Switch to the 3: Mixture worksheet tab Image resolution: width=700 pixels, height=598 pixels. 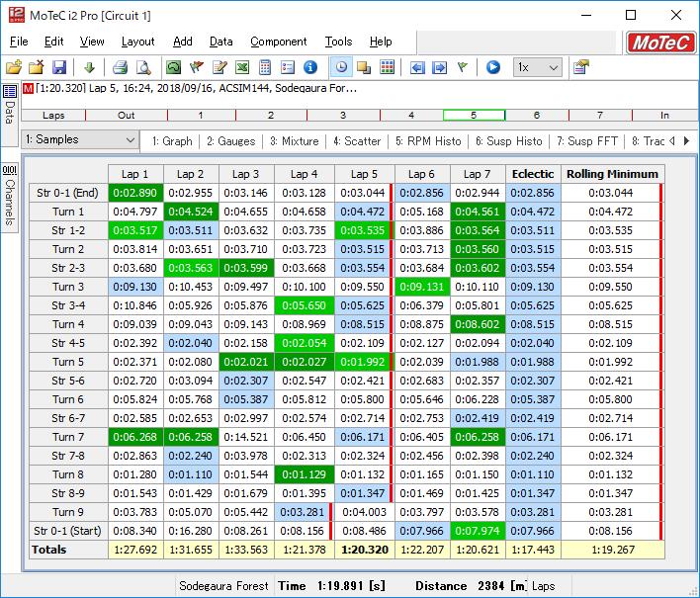click(295, 141)
